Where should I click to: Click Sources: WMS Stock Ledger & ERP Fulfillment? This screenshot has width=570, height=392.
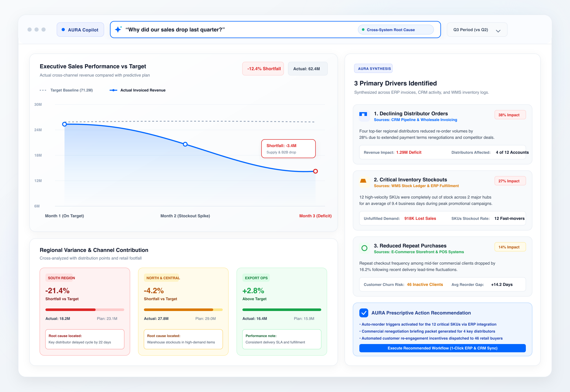point(416,186)
